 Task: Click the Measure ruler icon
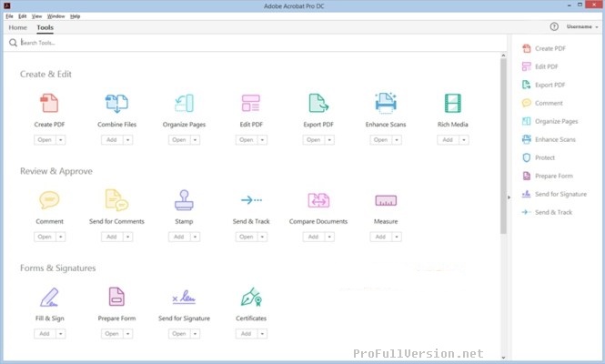click(386, 200)
